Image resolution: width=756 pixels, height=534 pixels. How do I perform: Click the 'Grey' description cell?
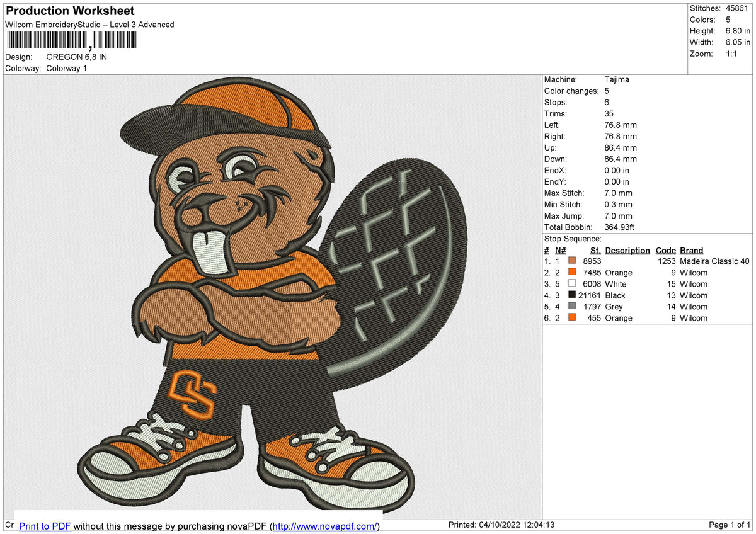614,307
